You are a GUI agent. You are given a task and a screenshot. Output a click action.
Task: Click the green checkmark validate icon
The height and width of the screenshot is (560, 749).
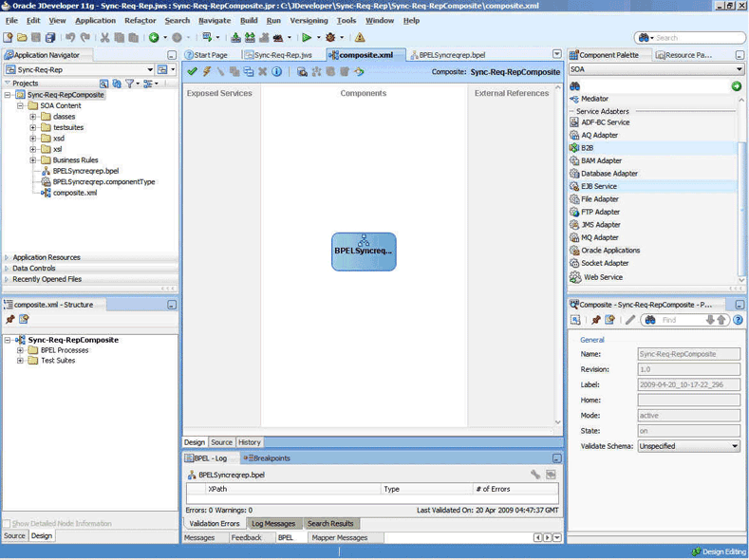(193, 71)
